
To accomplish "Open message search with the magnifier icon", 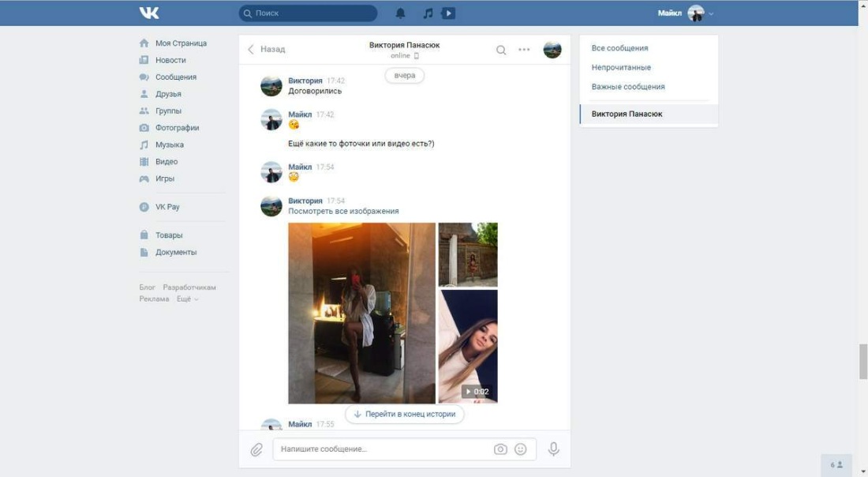I will (x=501, y=49).
